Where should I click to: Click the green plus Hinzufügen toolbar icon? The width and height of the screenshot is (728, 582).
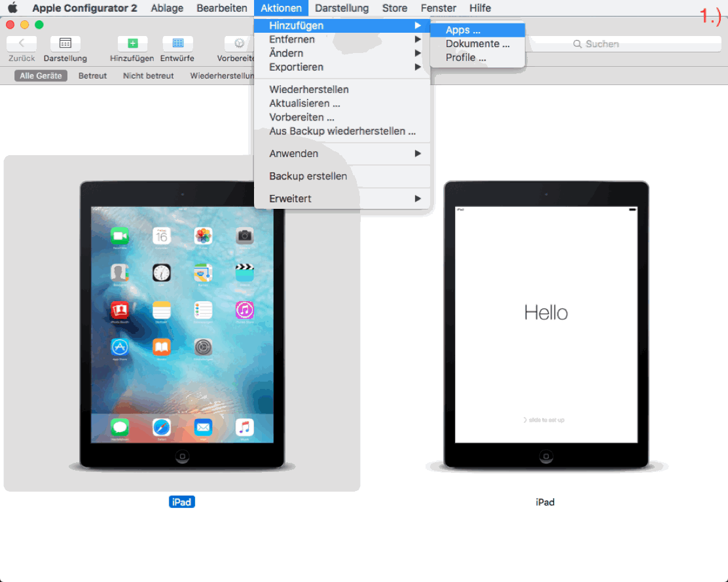click(x=132, y=43)
